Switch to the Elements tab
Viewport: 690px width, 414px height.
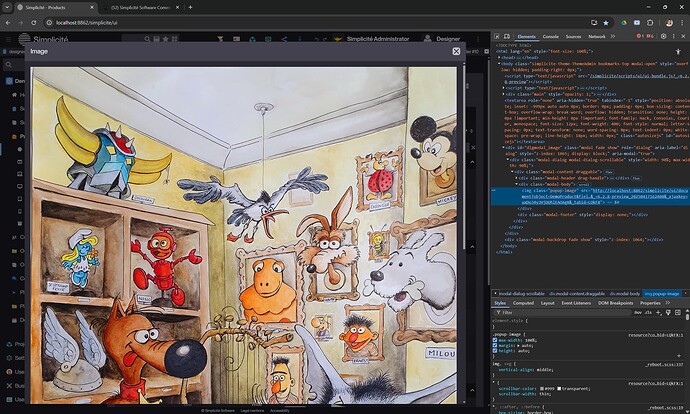coord(526,37)
